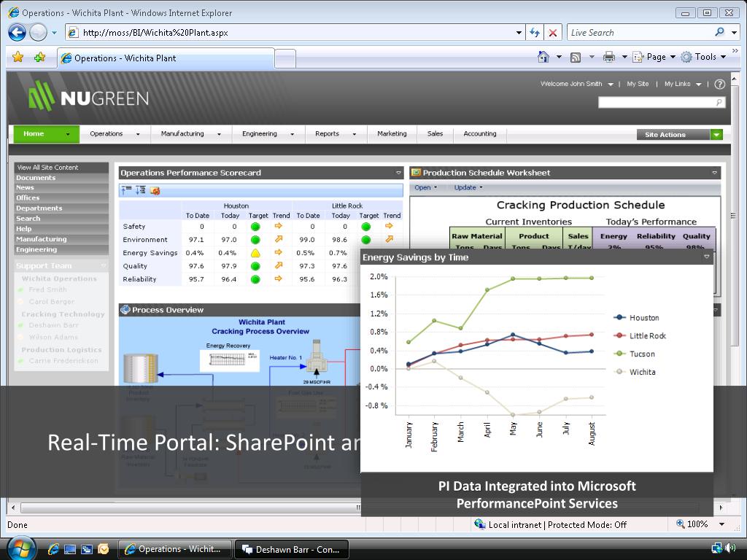The height and width of the screenshot is (560, 747).
Task: Stop loading with the red X icon
Action: point(553,32)
